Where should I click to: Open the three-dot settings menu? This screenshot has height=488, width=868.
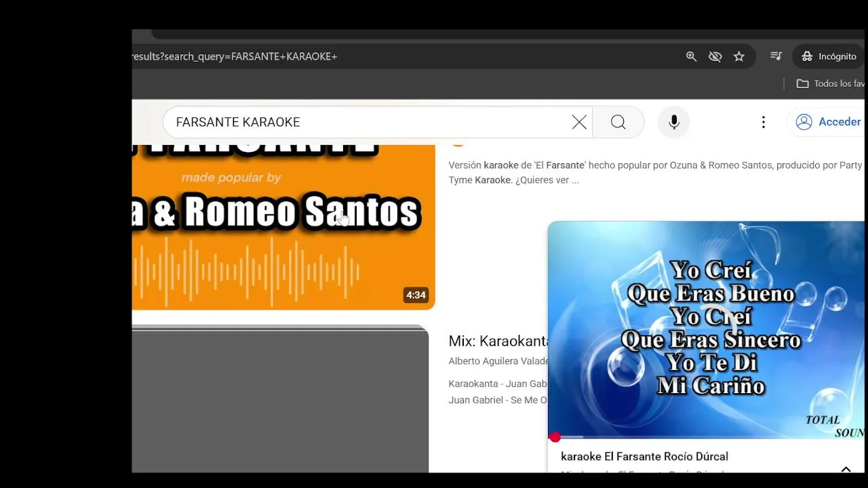click(764, 122)
